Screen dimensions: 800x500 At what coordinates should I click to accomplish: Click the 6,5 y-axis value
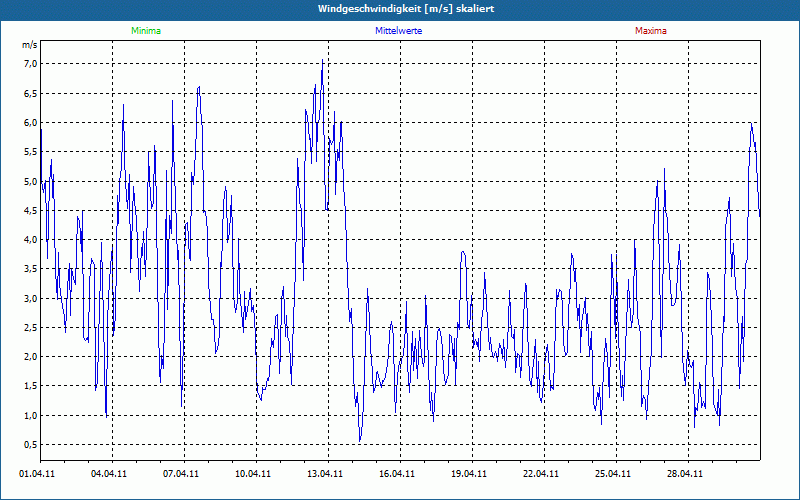pyautogui.click(x=31, y=93)
